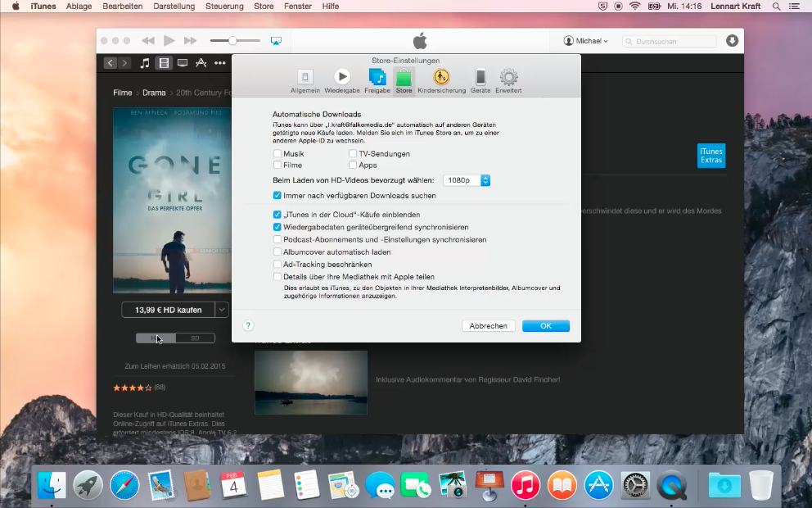Open Notification Center list icon
The image size is (812, 508).
click(794, 7)
